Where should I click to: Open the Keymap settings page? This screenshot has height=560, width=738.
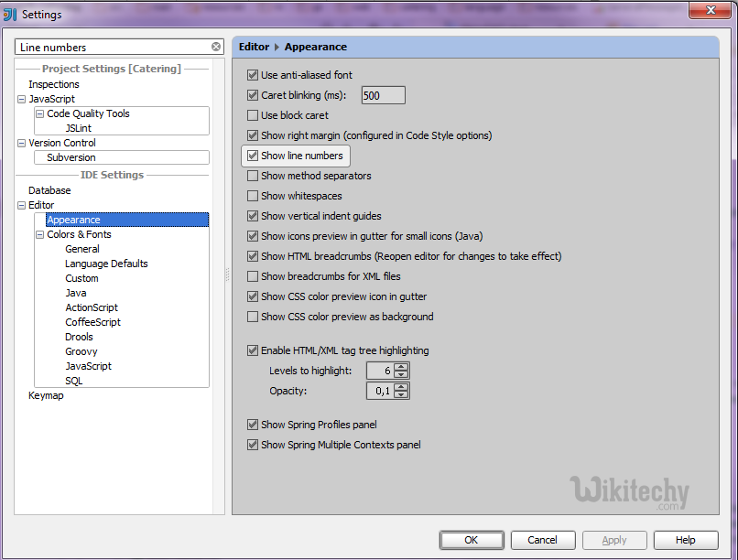[x=46, y=395]
